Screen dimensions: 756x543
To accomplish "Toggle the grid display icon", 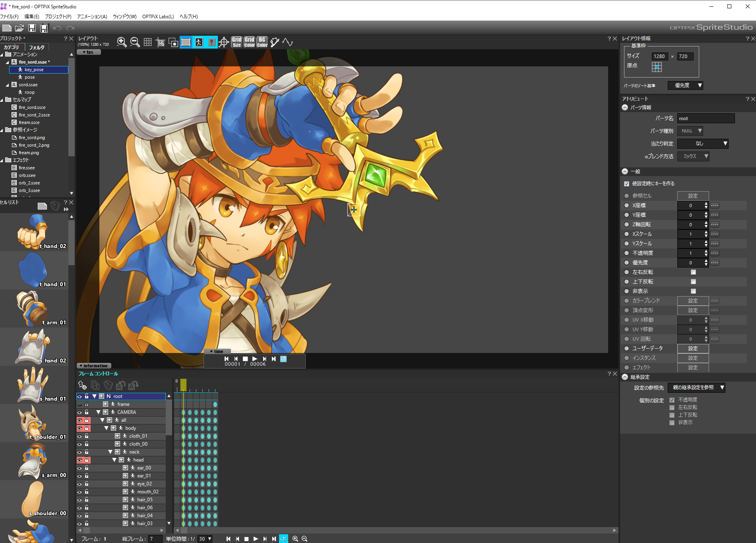I will (147, 42).
